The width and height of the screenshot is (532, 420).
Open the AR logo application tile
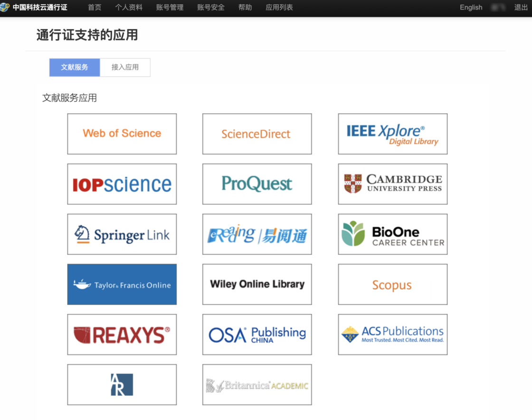pyautogui.click(x=122, y=385)
